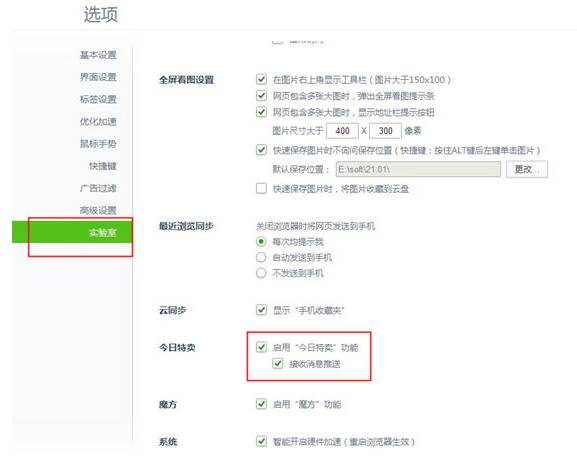This screenshot has width=577, height=459.
Task: Go to 标签设置 page
Action: (98, 99)
